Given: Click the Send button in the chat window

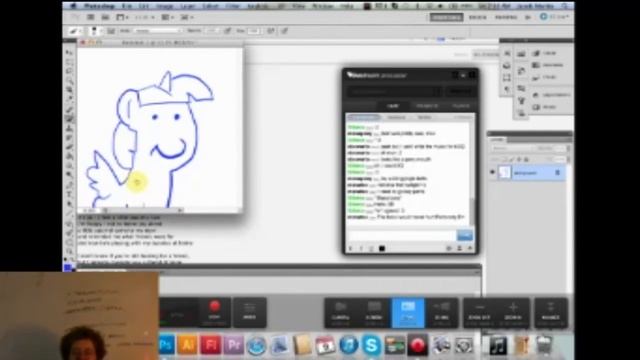Looking at the screenshot, I should tap(464, 236).
